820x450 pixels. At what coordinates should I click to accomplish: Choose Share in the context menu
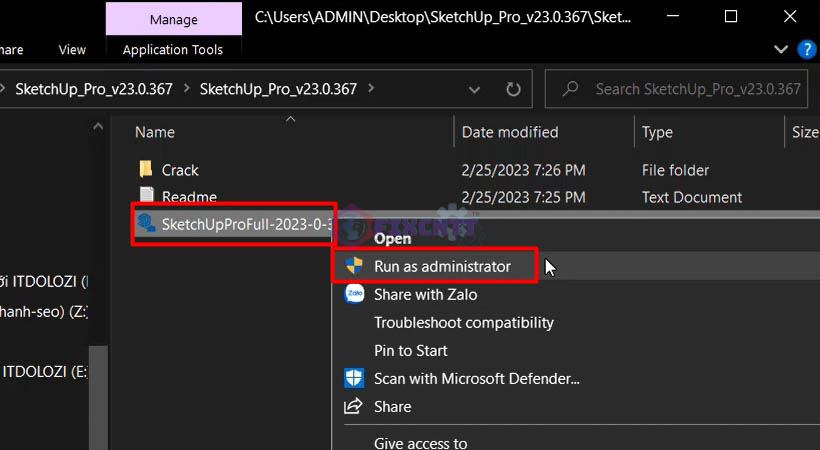[392, 407]
